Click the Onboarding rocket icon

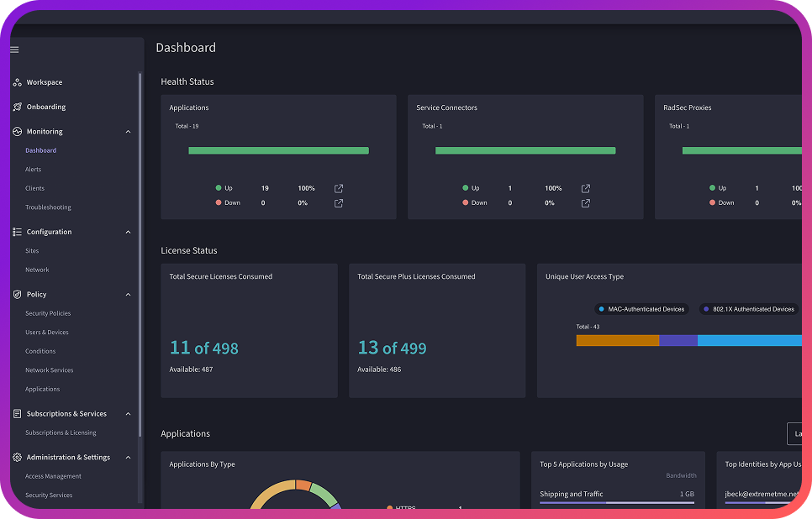(16, 107)
